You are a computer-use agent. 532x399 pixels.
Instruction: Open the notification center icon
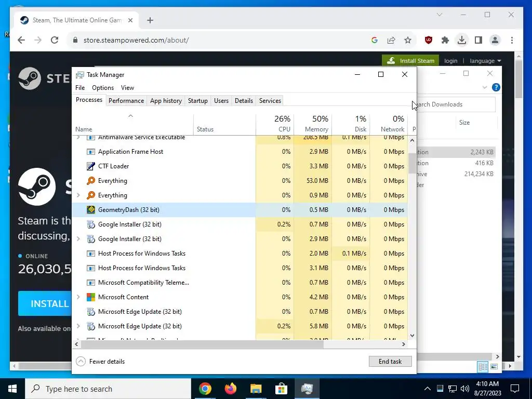[515, 389]
